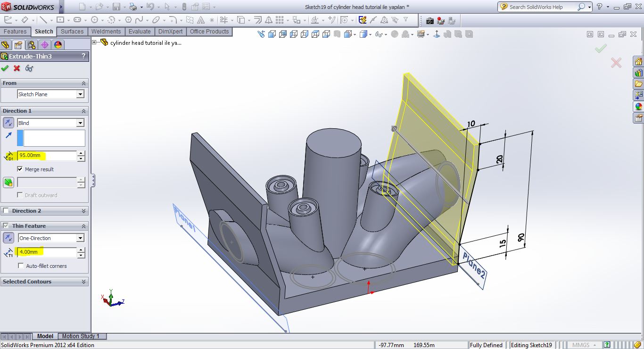This screenshot has width=644, height=349.
Task: Open the Evaluate tab
Action: (140, 32)
